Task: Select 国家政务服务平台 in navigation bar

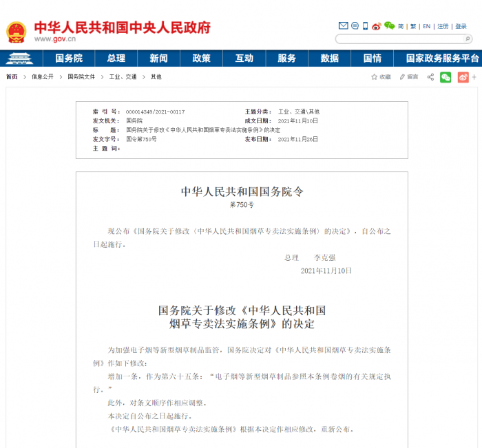Action: pyautogui.click(x=442, y=58)
